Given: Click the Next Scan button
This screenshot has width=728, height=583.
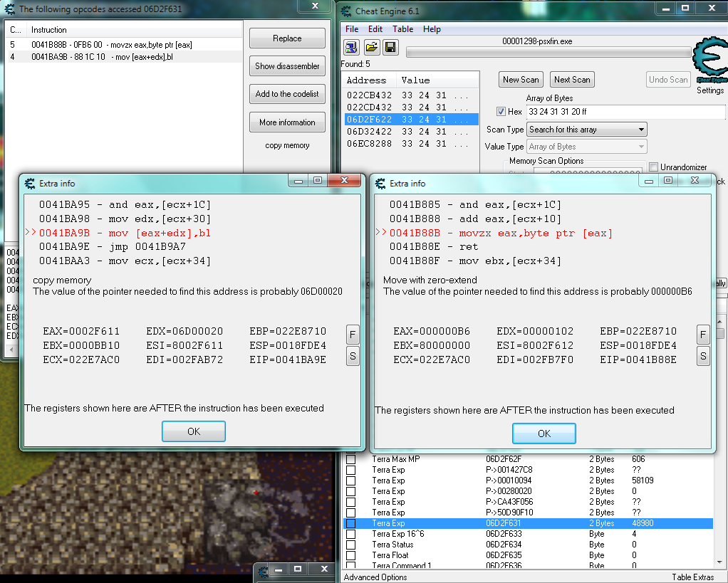Looking at the screenshot, I should (571, 79).
